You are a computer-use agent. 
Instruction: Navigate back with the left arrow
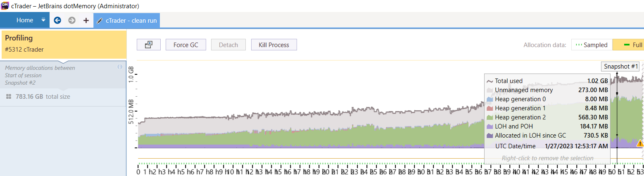click(57, 20)
